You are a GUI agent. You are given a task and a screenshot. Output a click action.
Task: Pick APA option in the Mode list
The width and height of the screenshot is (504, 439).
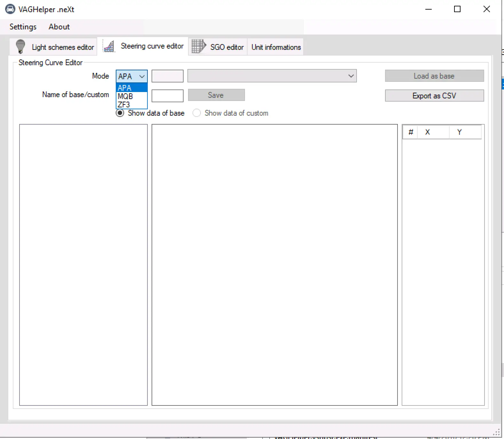tap(125, 88)
